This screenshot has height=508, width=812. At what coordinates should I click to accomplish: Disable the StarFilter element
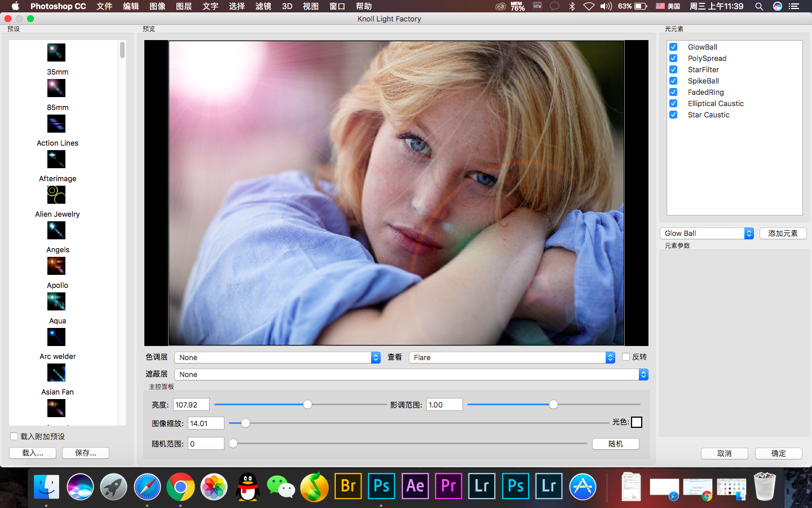673,69
